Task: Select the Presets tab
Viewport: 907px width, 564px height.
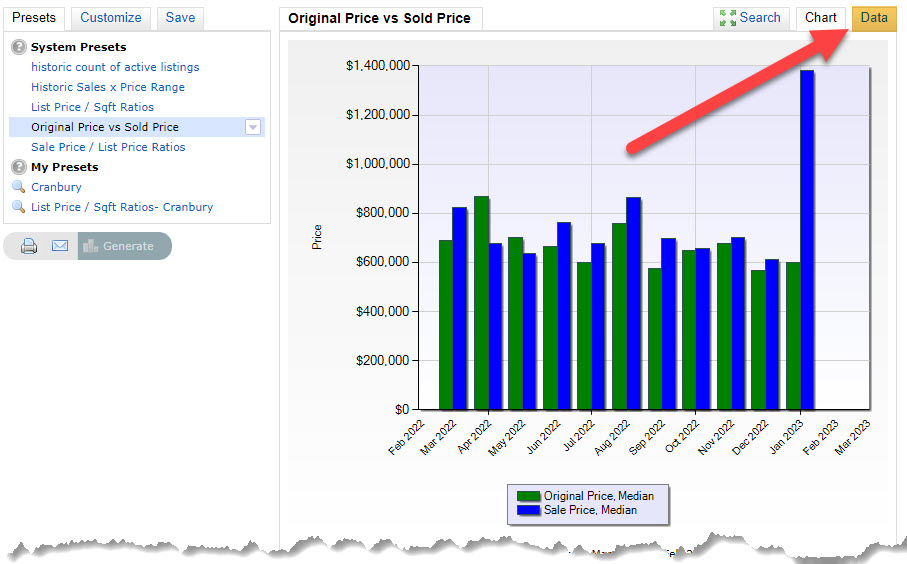Action: pyautogui.click(x=33, y=18)
